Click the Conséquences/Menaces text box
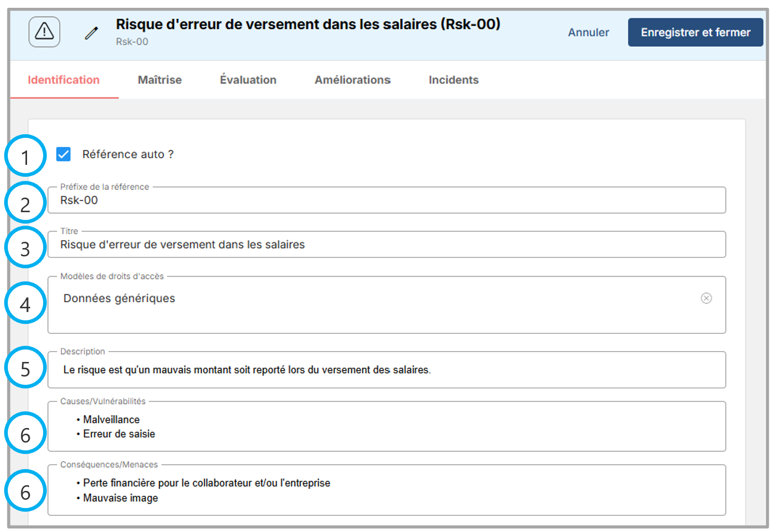The width and height of the screenshot is (772, 532). [x=386, y=490]
